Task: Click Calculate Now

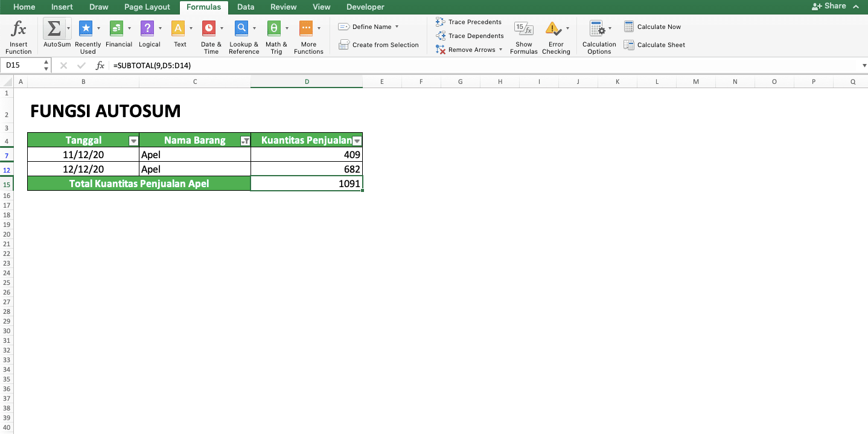Action: click(x=652, y=27)
